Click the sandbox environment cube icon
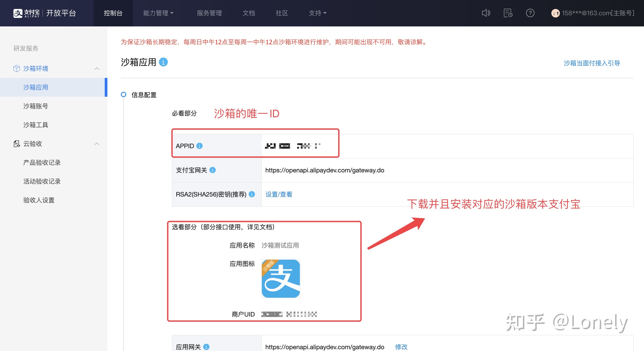The height and width of the screenshot is (351, 644). [x=17, y=68]
